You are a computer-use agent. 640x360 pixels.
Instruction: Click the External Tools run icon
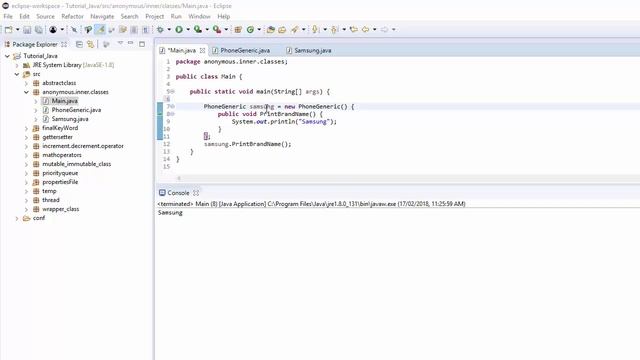point(217,29)
